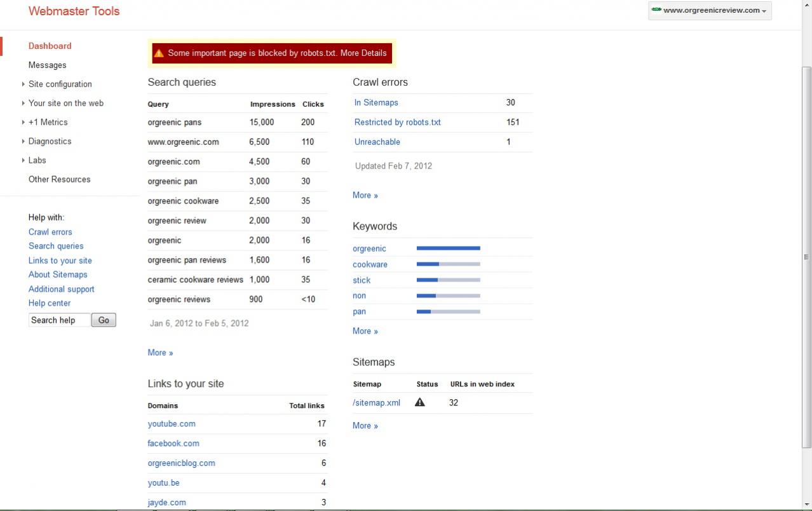Click the warning triangle icon in the robots.txt alert
Viewport: 812px width, 511px height.
pos(159,53)
